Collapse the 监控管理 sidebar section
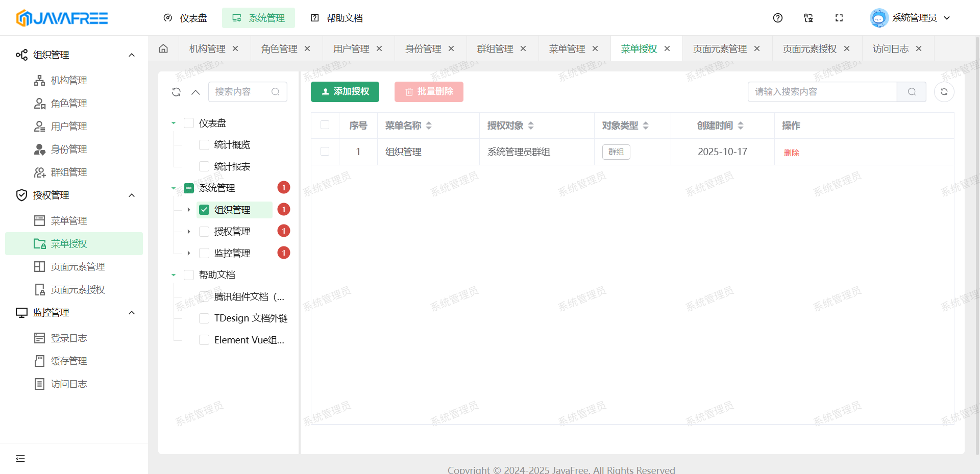The height and width of the screenshot is (474, 980). 132,313
